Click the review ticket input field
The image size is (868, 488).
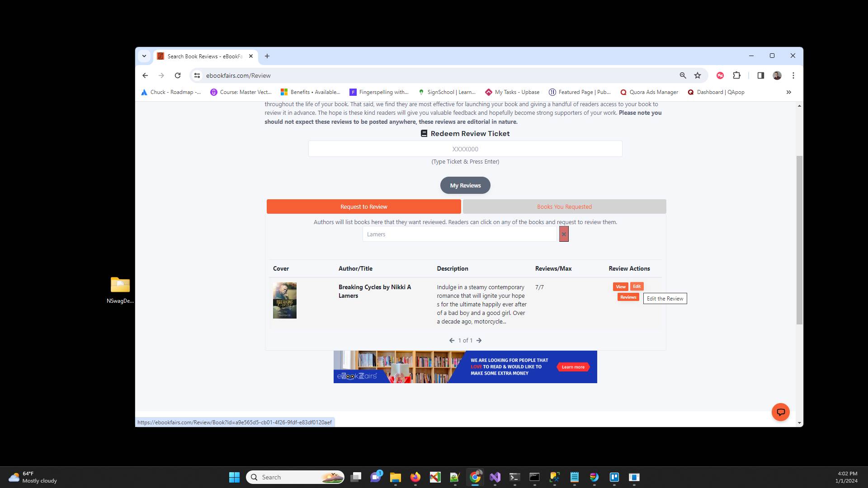[465, 149]
